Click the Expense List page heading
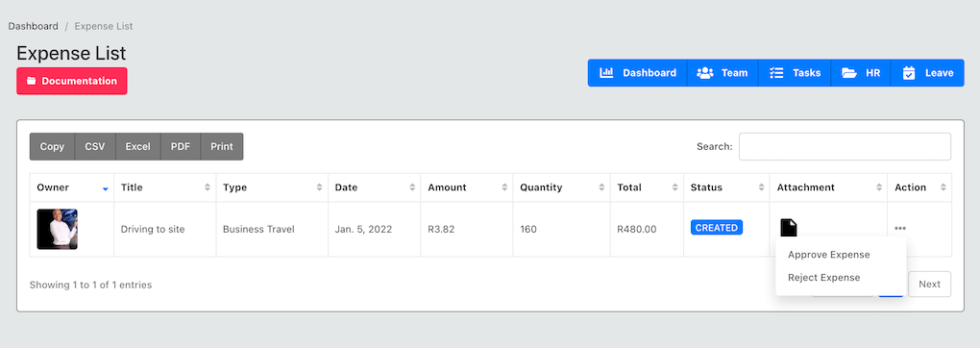This screenshot has height=348, width=980. [x=71, y=53]
